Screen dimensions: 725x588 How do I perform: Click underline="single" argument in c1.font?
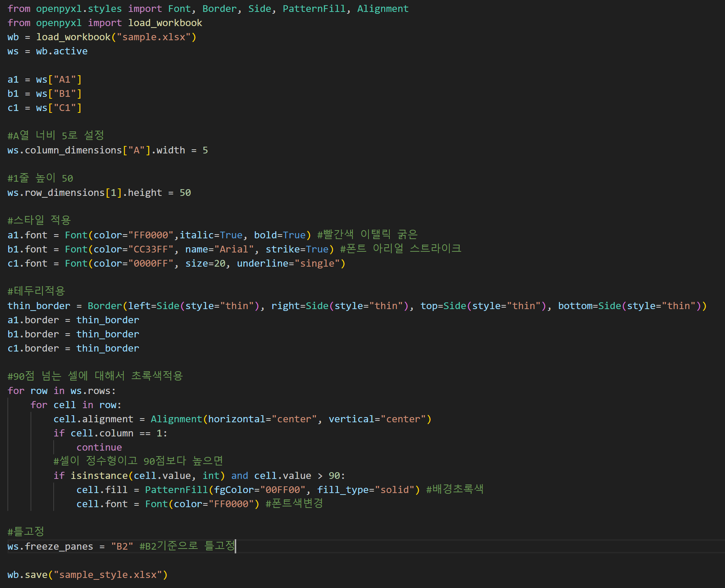click(x=288, y=264)
